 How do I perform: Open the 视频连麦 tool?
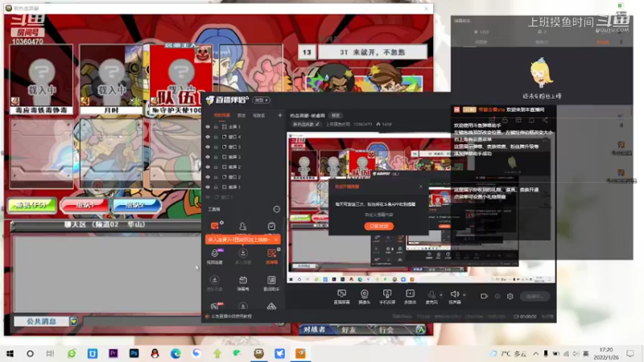pyautogui.click(x=215, y=256)
